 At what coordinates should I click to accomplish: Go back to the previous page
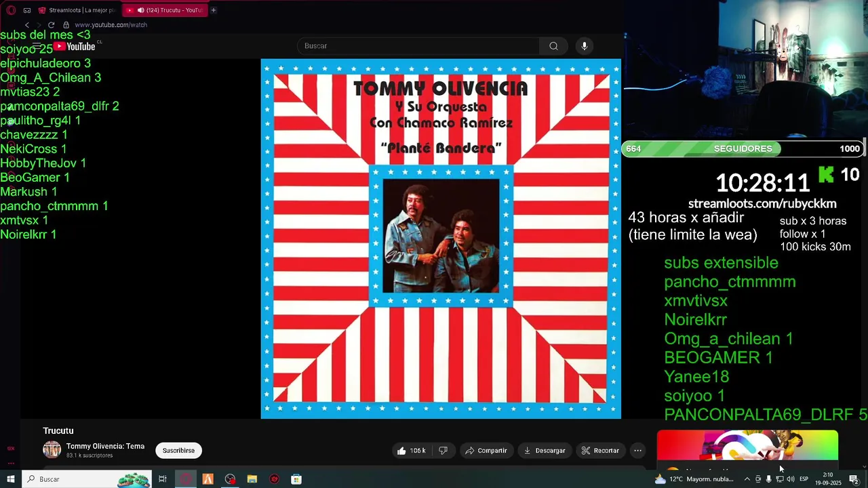[27, 25]
